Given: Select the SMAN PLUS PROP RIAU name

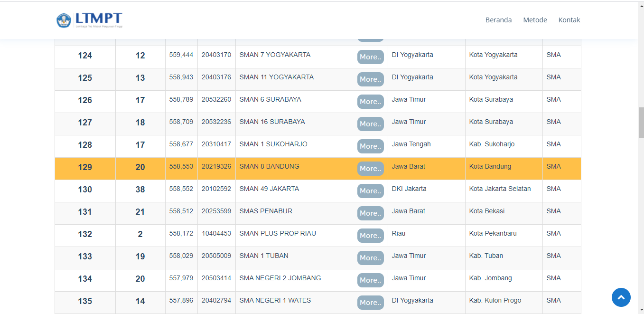Looking at the screenshot, I should coord(278,233).
